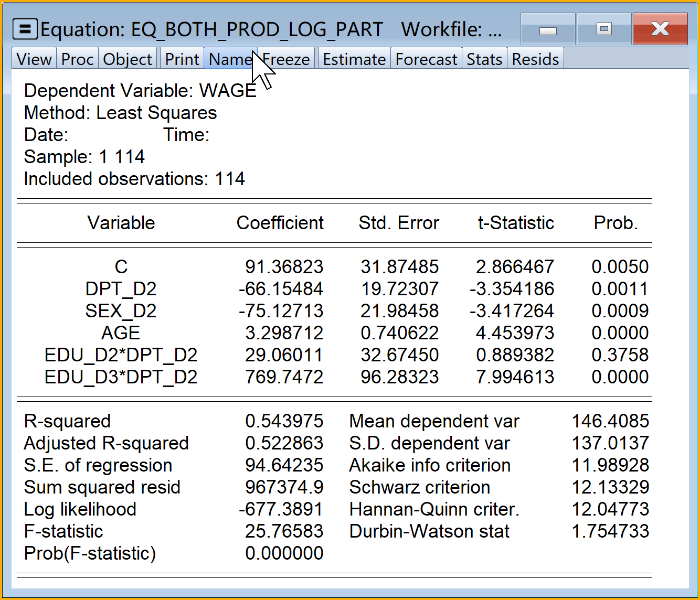Show the Resids graph view
This screenshot has height=600, width=700.
tap(535, 59)
